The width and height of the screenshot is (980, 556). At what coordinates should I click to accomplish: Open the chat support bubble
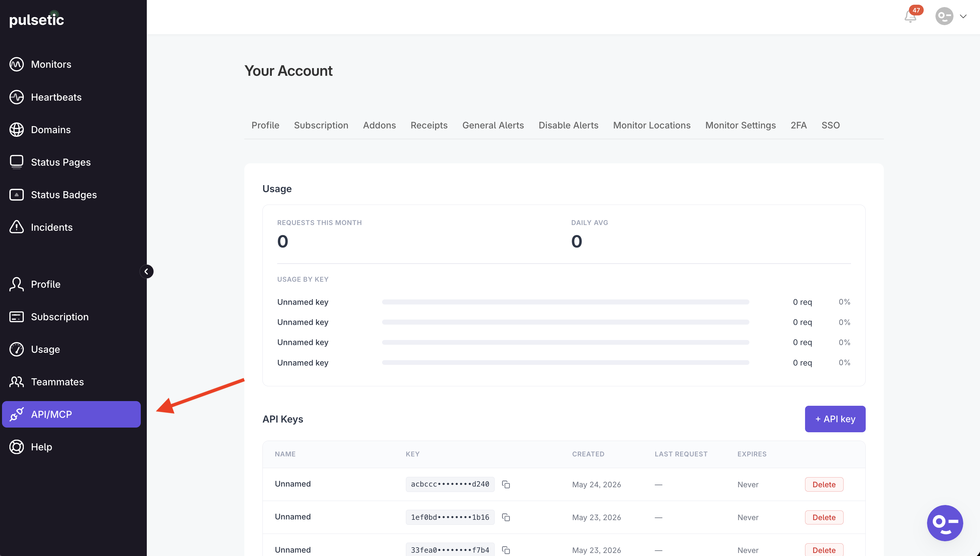(944, 523)
